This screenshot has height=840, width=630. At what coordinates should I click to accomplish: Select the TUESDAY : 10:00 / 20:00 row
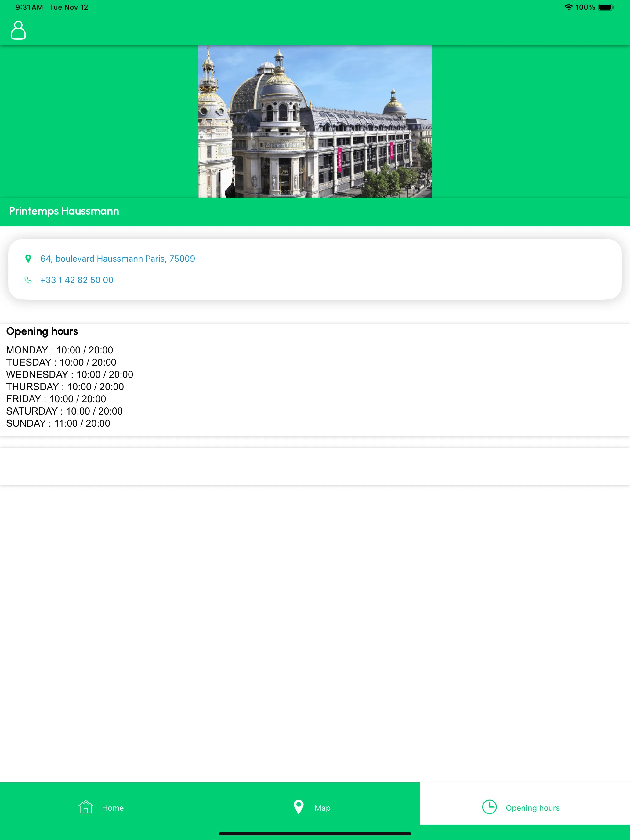pyautogui.click(x=61, y=362)
